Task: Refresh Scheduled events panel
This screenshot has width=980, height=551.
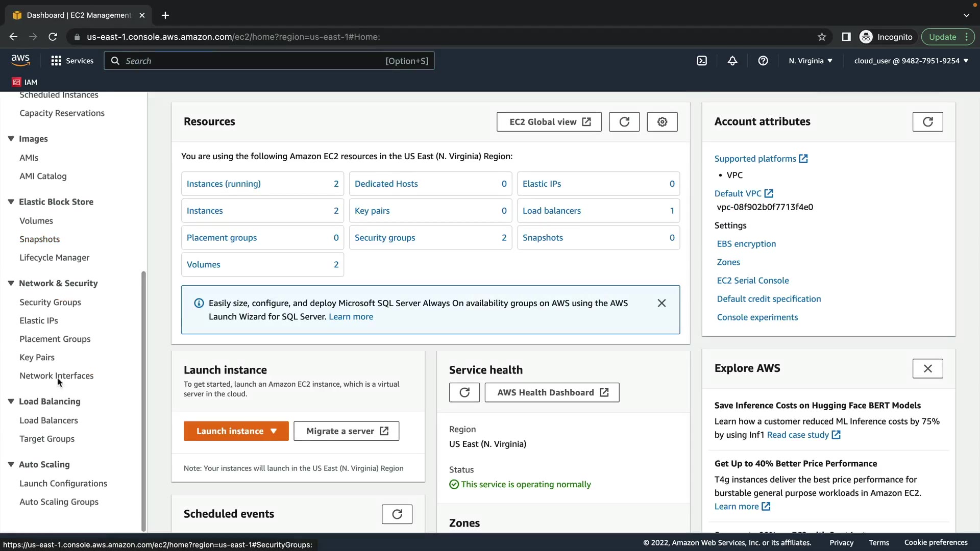Action: (397, 514)
